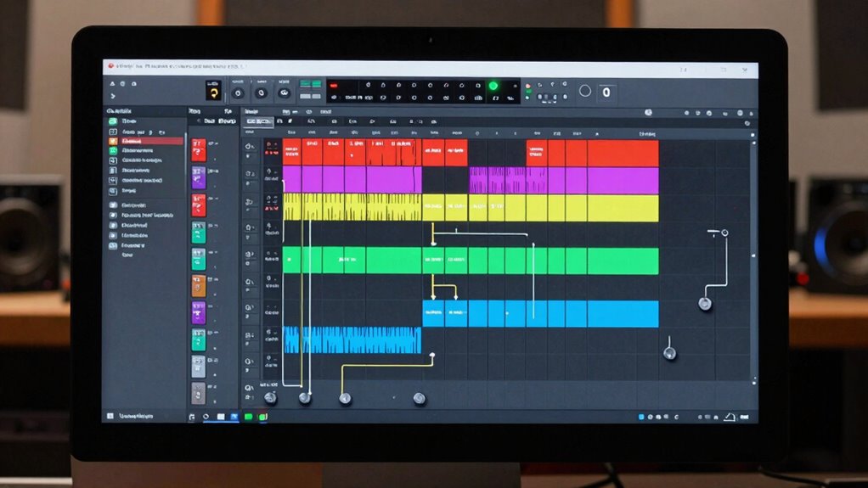Image resolution: width=868 pixels, height=488 pixels.
Task: Click the green record indicator in the transport bar
Action: click(x=493, y=86)
